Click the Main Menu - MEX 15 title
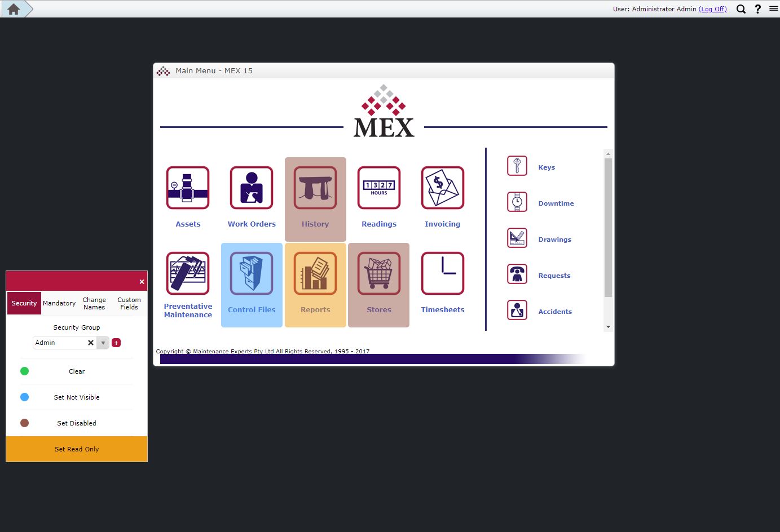 214,71
